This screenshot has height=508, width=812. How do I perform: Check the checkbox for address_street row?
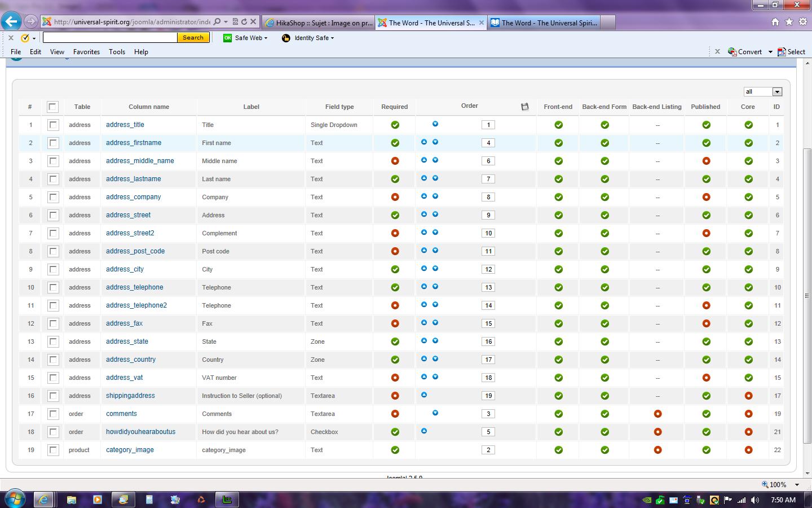(53, 215)
